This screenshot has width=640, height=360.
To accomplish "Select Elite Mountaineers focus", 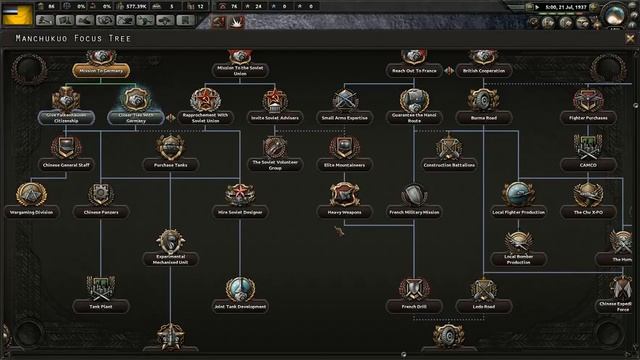I will (x=344, y=165).
